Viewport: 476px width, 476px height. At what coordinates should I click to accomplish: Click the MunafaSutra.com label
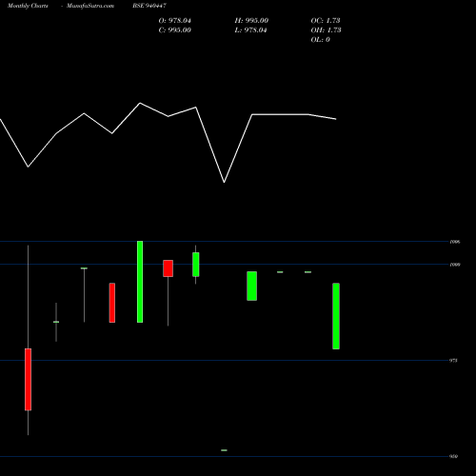(90, 6)
